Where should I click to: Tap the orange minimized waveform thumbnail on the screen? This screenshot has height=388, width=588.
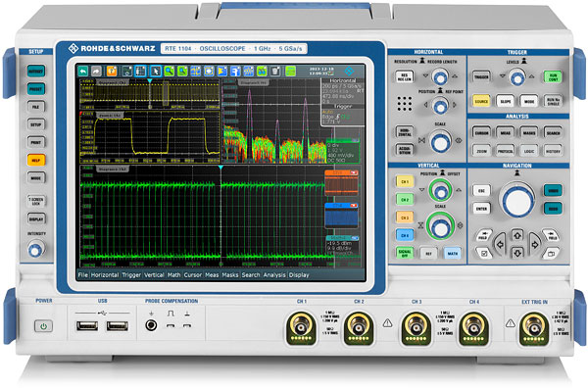[341, 183]
